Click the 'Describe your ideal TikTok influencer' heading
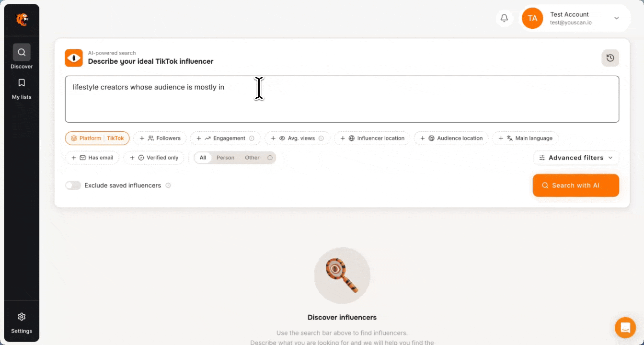This screenshot has height=345, width=644. 150,61
